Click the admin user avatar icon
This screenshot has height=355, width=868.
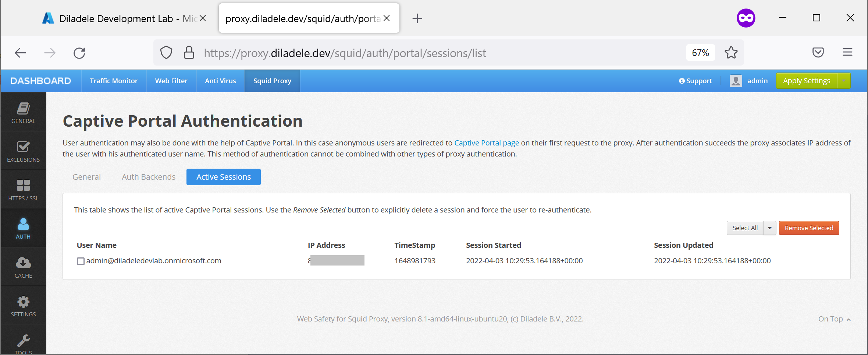pos(736,81)
